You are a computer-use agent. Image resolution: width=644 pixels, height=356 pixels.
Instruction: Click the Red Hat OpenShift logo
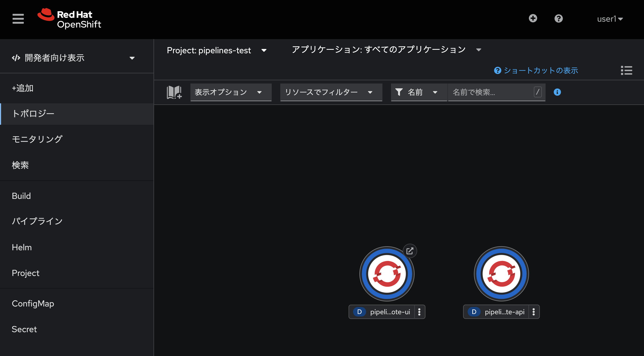pyautogui.click(x=69, y=18)
